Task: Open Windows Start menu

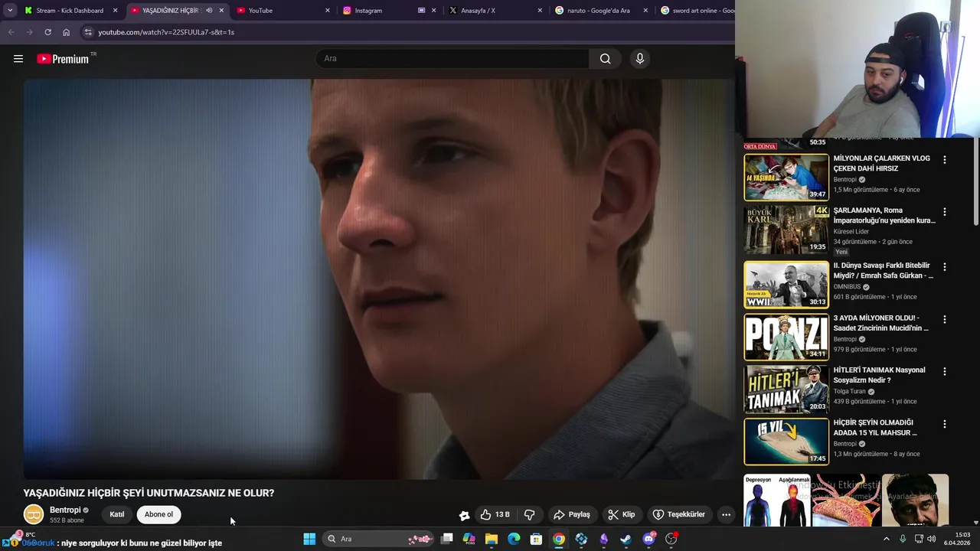Action: pos(309,539)
